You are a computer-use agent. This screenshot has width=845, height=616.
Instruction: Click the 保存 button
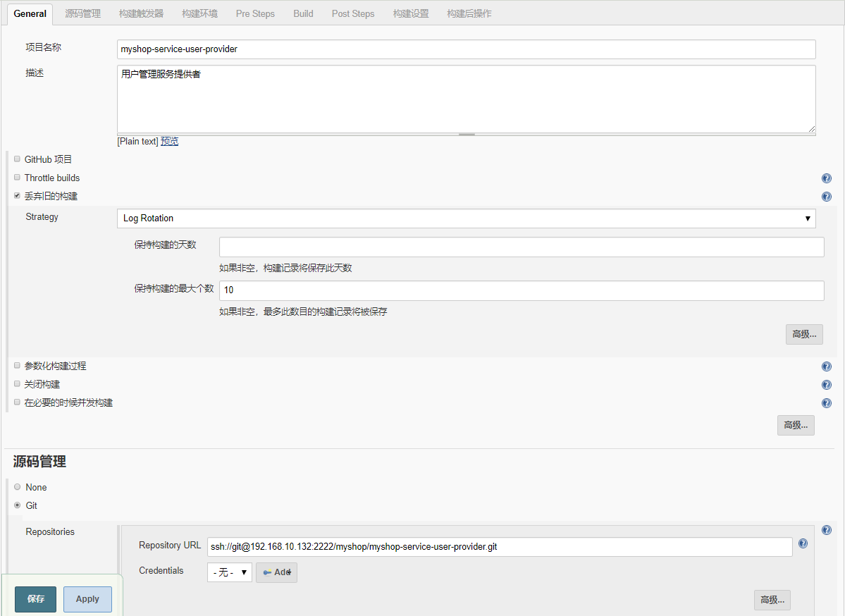pyautogui.click(x=36, y=599)
